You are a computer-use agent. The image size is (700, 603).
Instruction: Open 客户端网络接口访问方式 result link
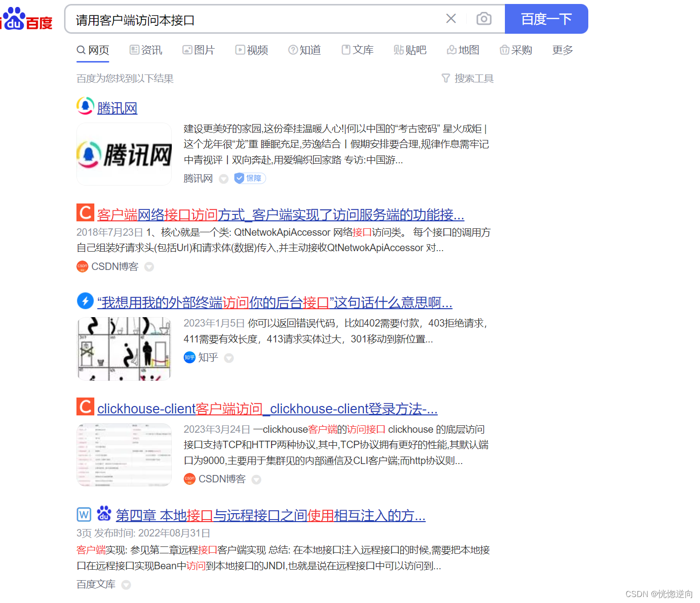pos(280,214)
